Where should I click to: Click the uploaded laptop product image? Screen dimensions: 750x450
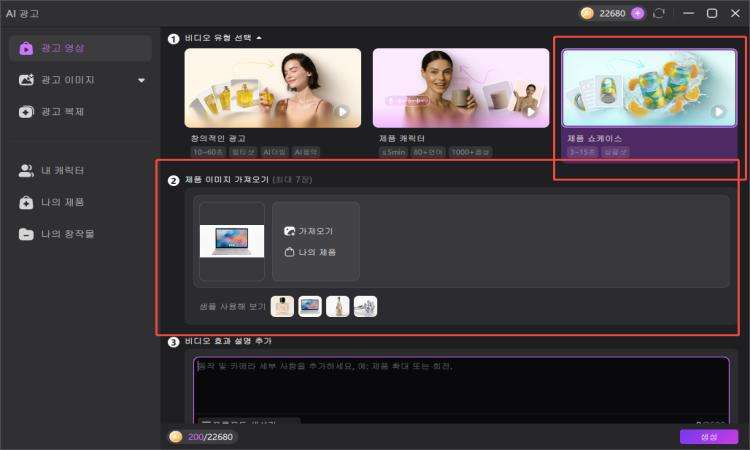tap(232, 241)
